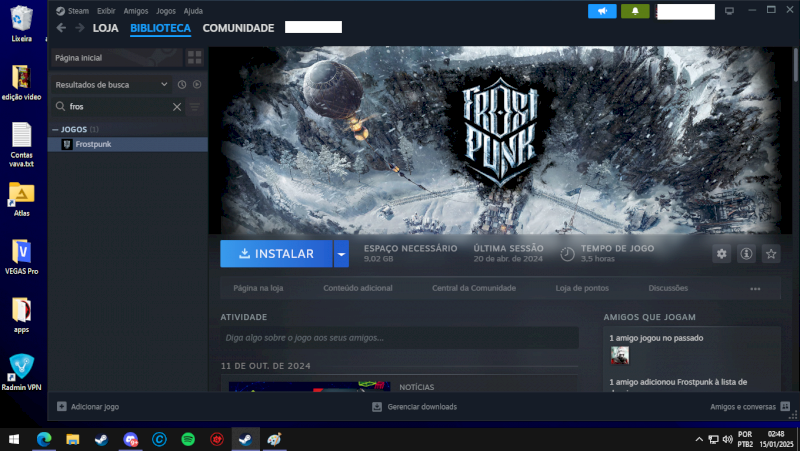Open the LOJA tab
800x451 pixels.
106,28
